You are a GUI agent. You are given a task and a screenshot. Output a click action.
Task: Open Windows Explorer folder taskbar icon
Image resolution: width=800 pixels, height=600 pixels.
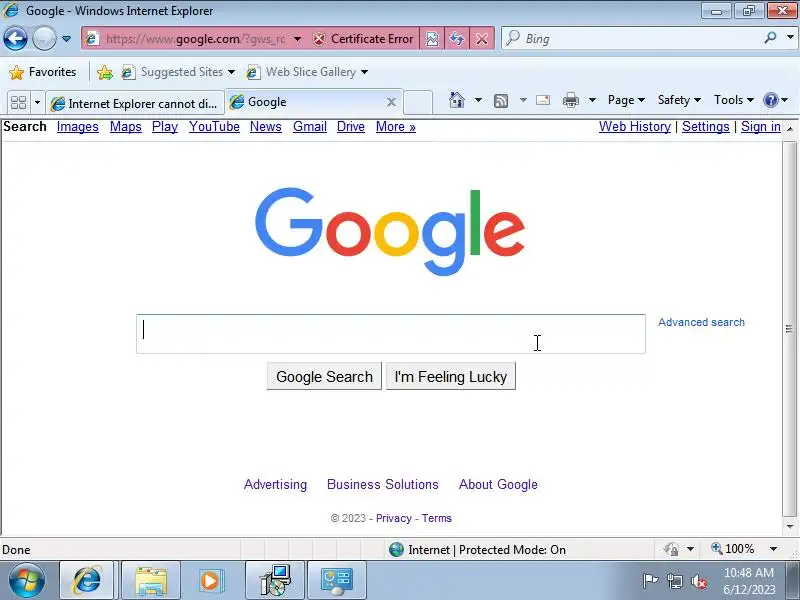point(151,581)
